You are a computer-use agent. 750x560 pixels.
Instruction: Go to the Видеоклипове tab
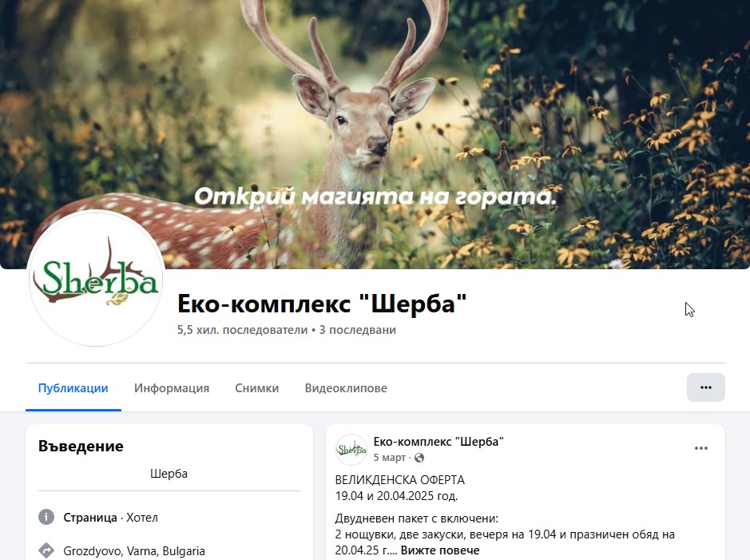(x=345, y=388)
